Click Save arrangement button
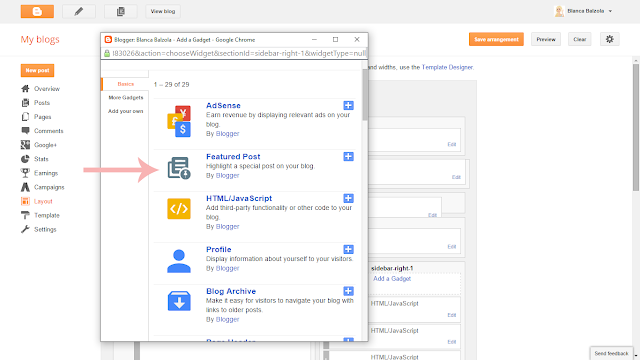Image resolution: width=640 pixels, height=360 pixels. 496,39
